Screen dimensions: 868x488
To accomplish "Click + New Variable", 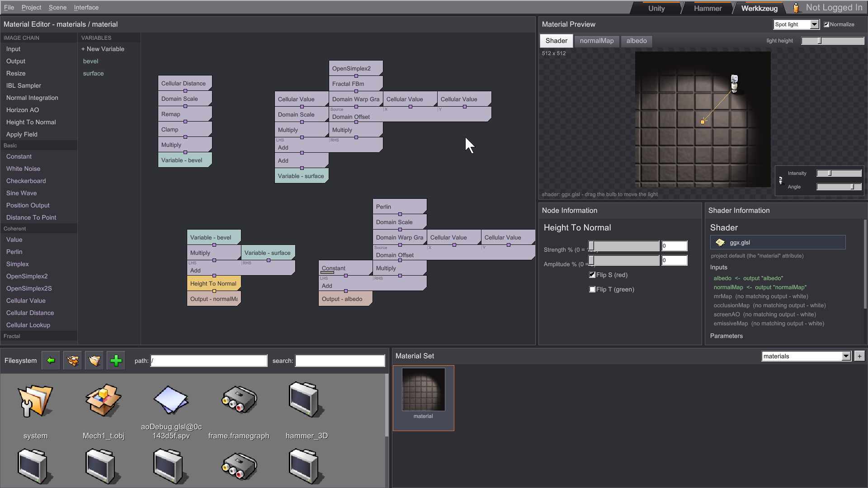I will coord(103,49).
